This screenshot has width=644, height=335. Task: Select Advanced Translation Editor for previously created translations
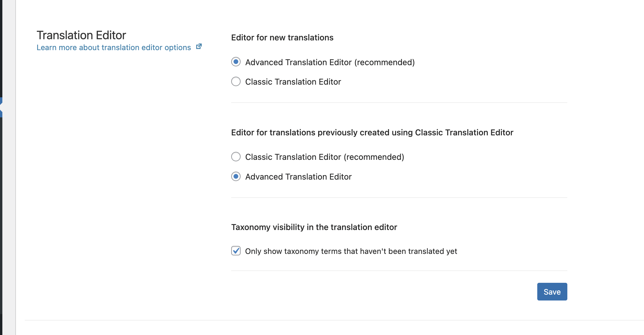pos(236,176)
